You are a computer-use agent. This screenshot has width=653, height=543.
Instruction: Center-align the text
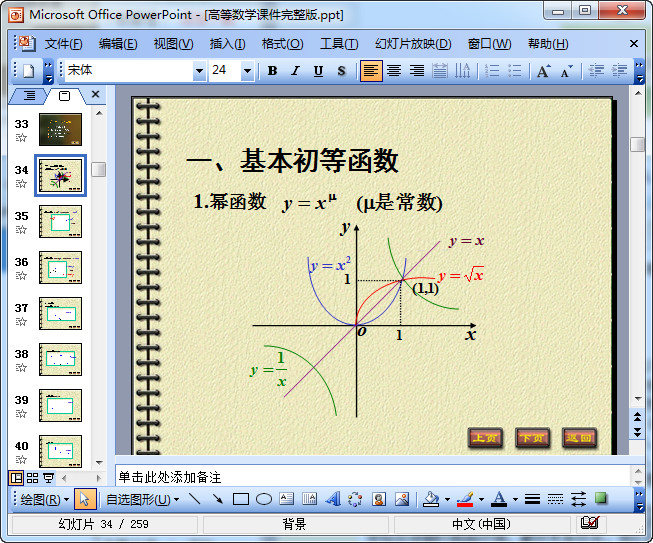[x=394, y=71]
